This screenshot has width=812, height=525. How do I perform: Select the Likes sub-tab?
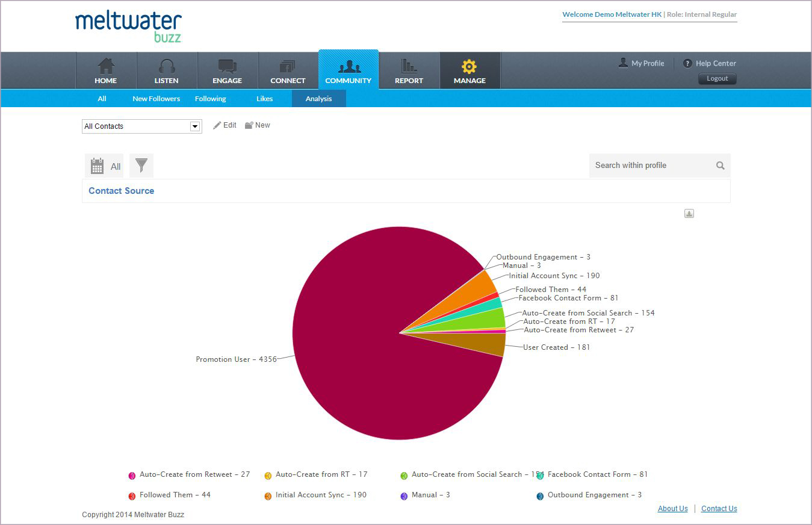click(264, 99)
